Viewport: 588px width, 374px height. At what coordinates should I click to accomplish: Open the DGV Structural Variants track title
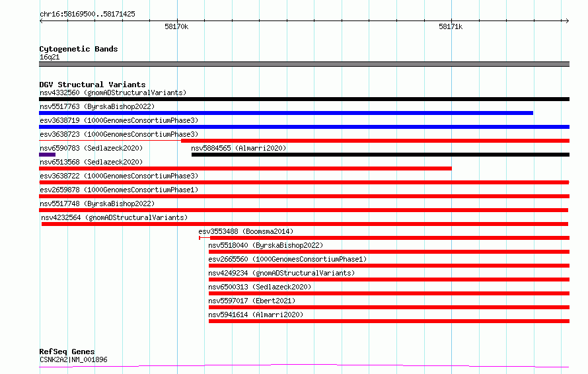92,85
